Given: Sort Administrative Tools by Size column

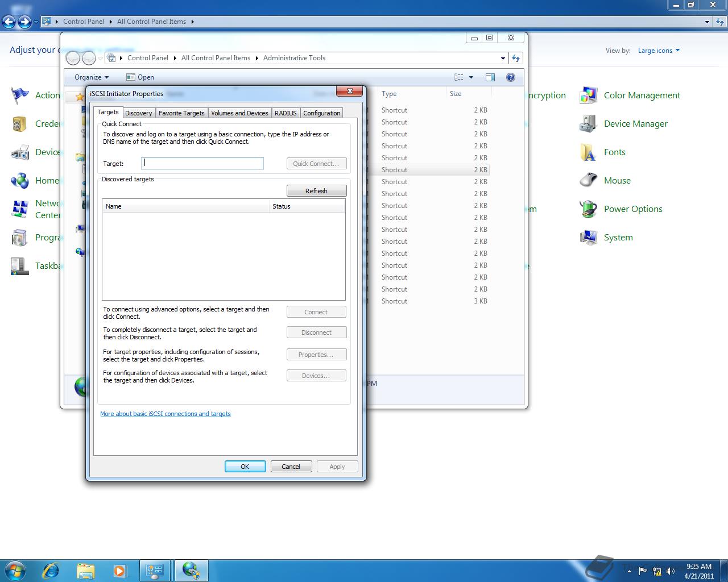Looking at the screenshot, I should point(469,94).
